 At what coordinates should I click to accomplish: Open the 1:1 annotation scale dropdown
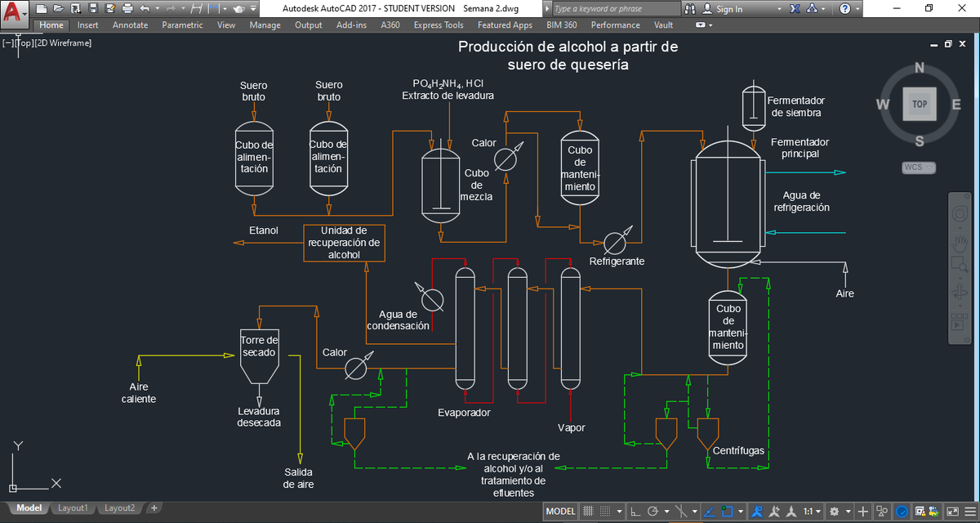point(813,511)
